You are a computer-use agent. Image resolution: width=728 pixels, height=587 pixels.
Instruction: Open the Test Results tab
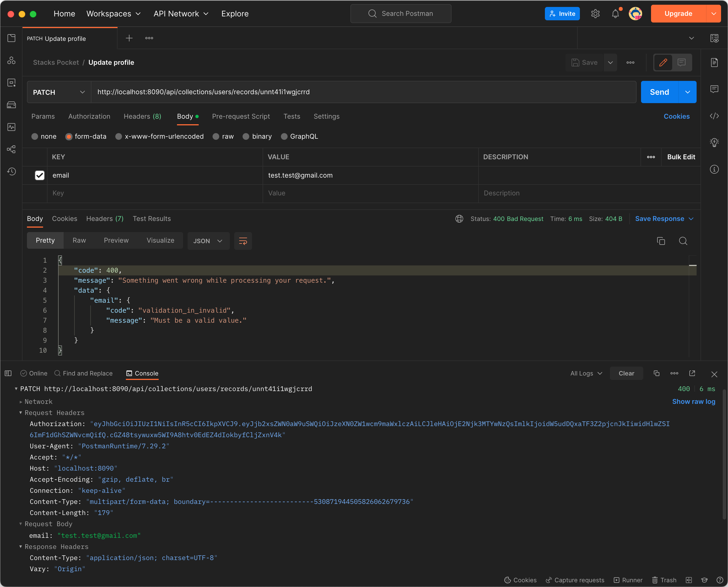tap(151, 218)
